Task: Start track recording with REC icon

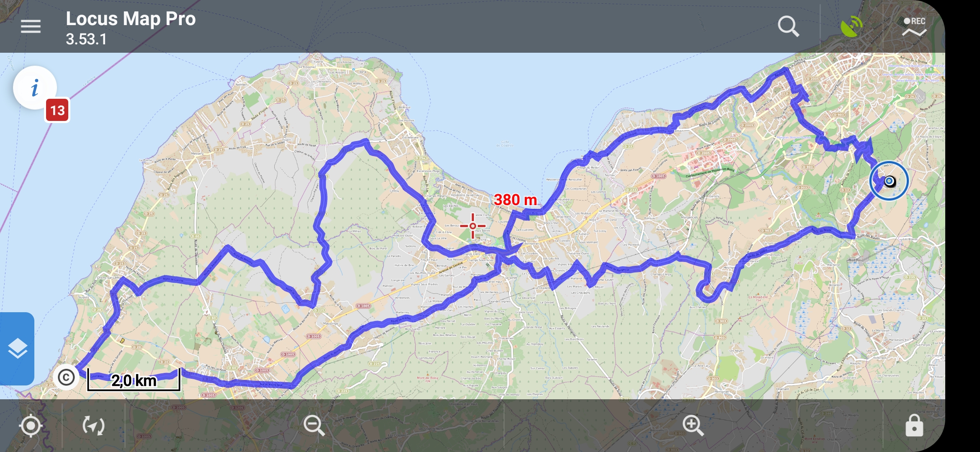Action: pyautogui.click(x=914, y=26)
